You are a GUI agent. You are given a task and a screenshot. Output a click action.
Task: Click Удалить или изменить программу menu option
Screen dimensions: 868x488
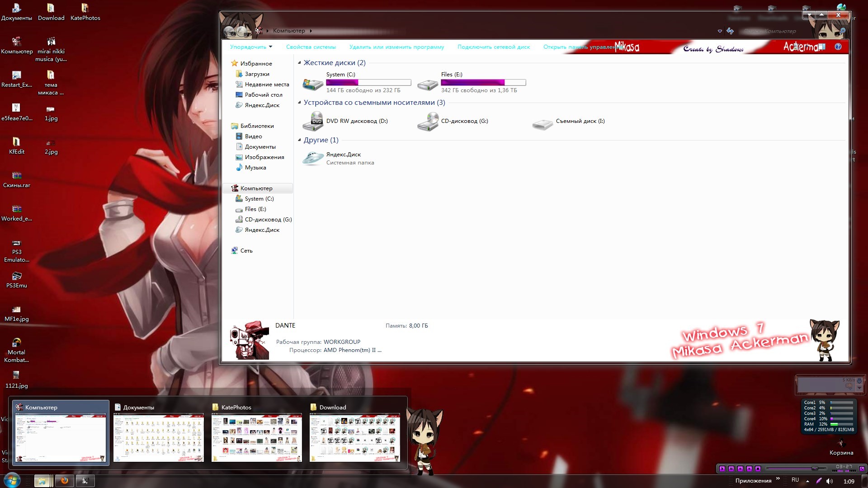coord(396,47)
